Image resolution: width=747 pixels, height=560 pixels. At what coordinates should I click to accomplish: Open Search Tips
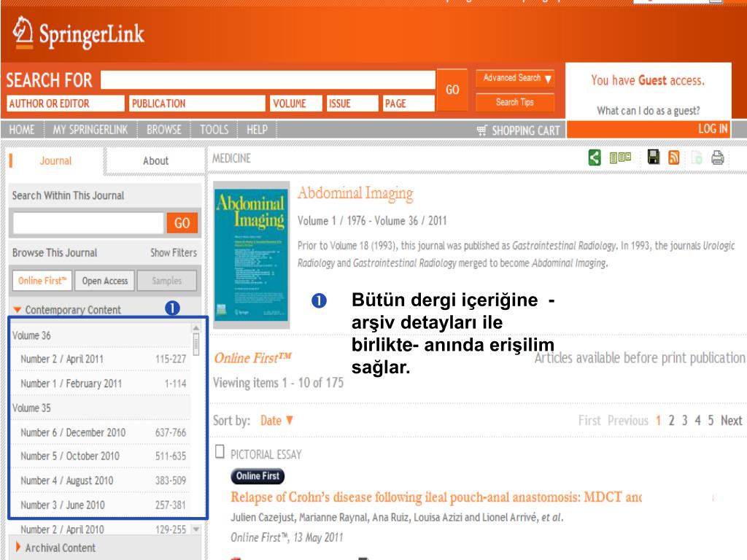[515, 102]
